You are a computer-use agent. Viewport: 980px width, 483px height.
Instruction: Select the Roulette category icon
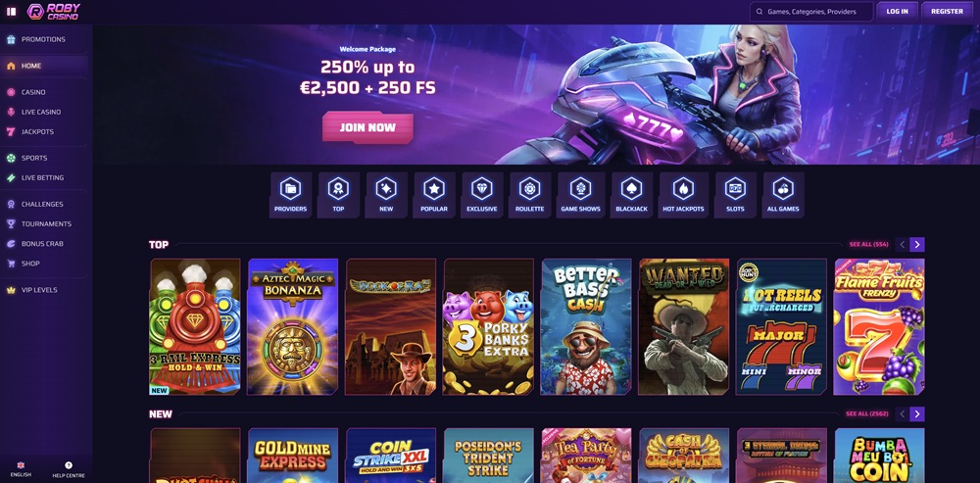[x=529, y=195]
